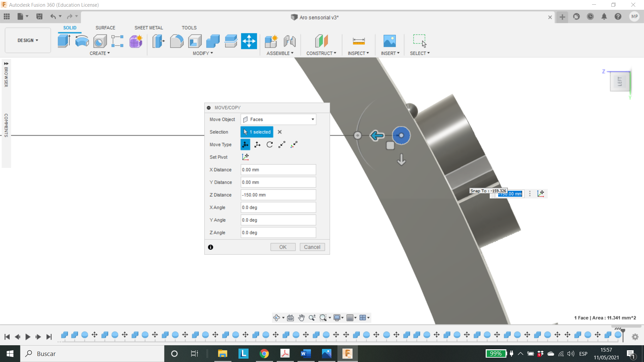Open the data panel grid icon
This screenshot has width=644, height=362.
click(x=7, y=16)
